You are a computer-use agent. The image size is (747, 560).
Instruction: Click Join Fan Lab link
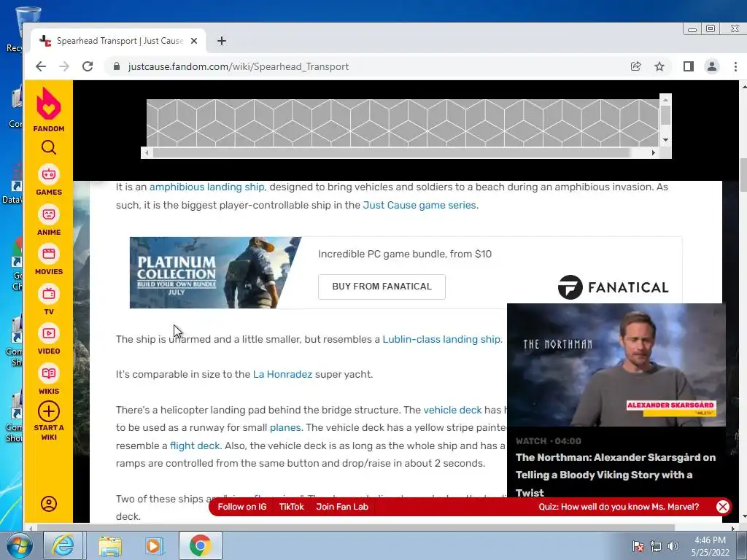point(342,507)
